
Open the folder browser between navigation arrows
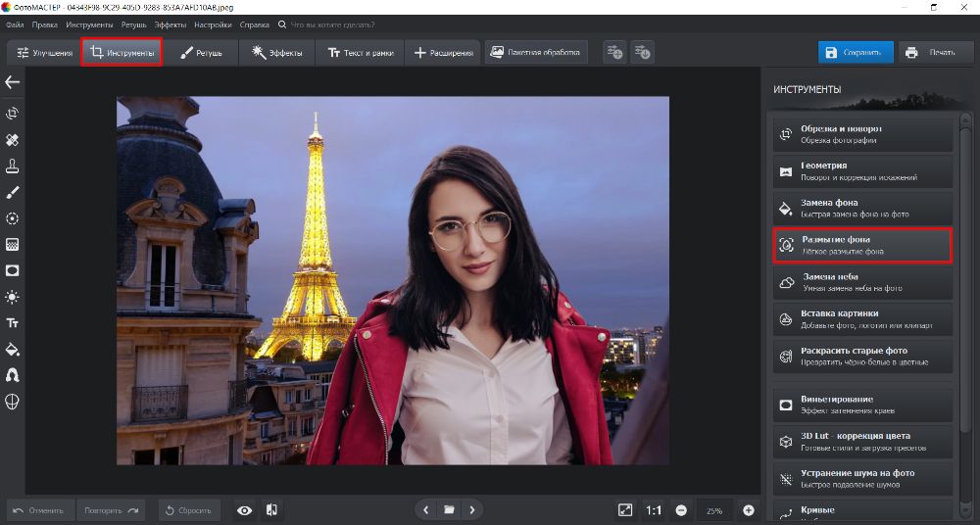pos(449,510)
